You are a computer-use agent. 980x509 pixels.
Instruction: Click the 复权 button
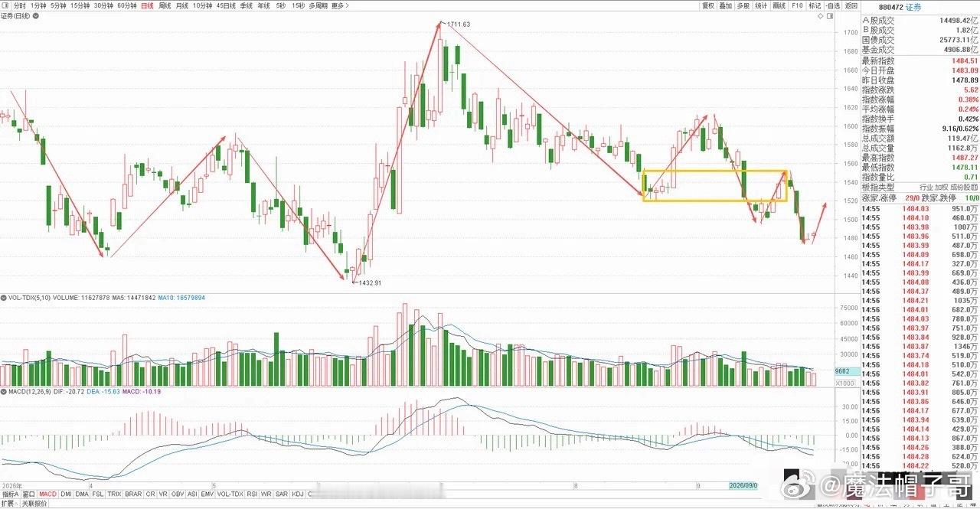coord(708,5)
